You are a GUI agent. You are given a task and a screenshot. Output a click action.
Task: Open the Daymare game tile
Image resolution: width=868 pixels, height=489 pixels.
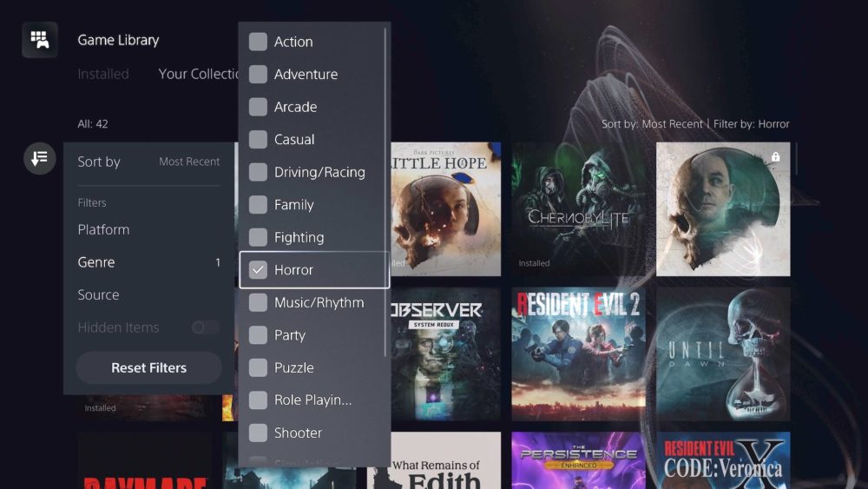click(144, 460)
